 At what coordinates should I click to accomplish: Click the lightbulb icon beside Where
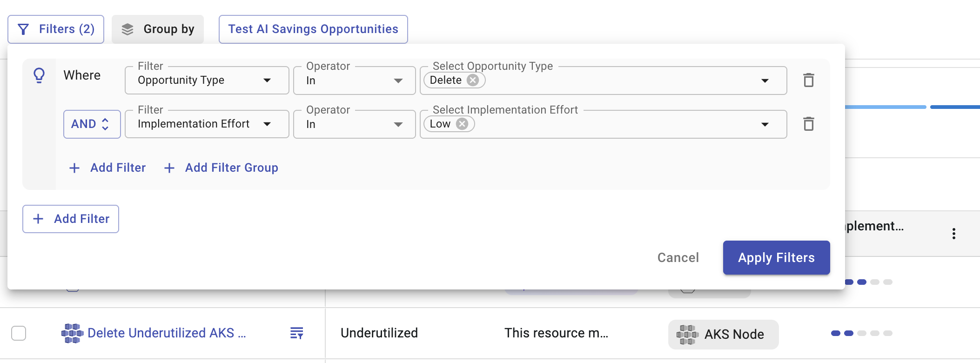point(39,75)
